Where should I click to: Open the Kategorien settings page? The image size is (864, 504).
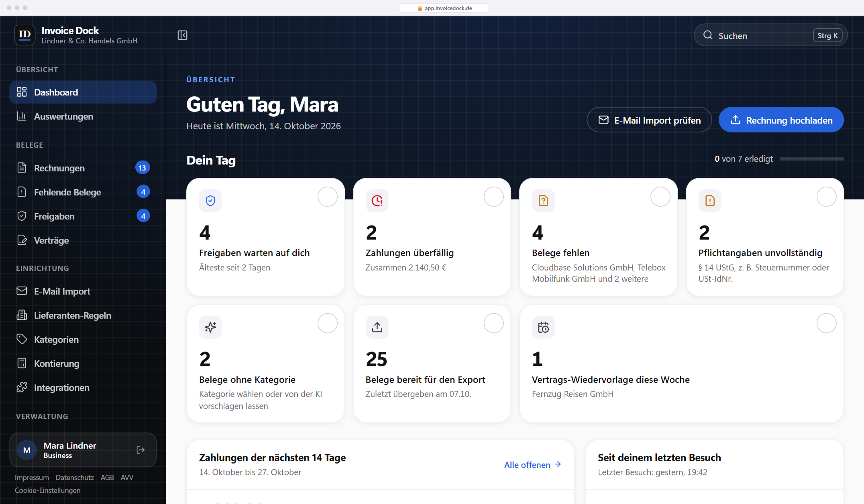(83, 339)
